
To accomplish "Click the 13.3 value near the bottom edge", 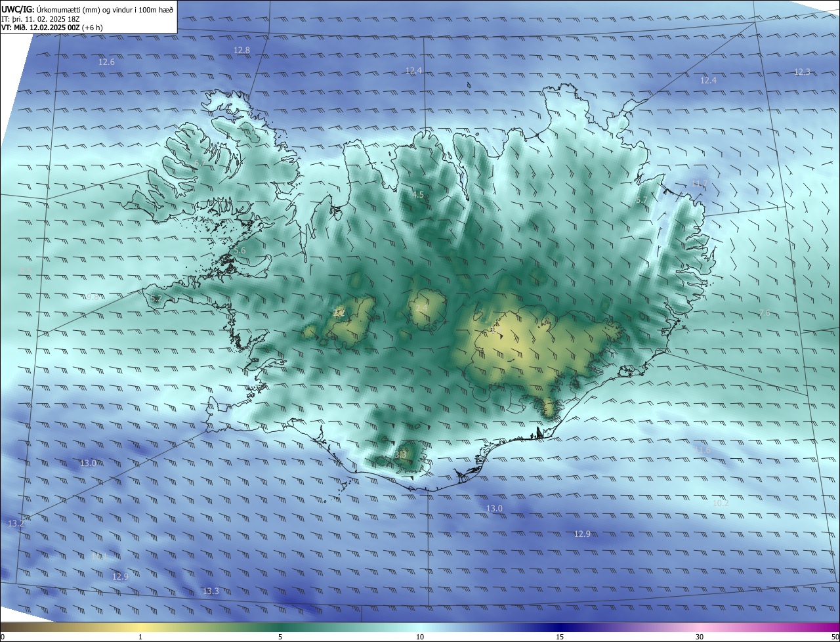I will click(x=211, y=591).
